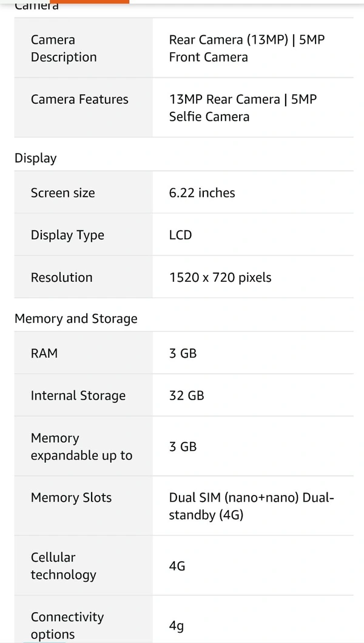The height and width of the screenshot is (643, 364).
Task: Click the Camera Features row label
Action: [79, 100]
